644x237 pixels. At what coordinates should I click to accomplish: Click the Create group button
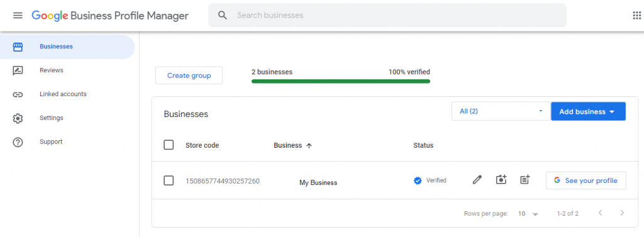[189, 75]
